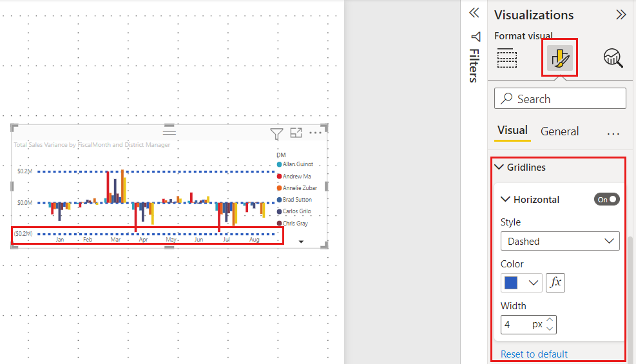Collapse Visualizations pane using right double chevron
The image size is (636, 364).
pyautogui.click(x=621, y=15)
